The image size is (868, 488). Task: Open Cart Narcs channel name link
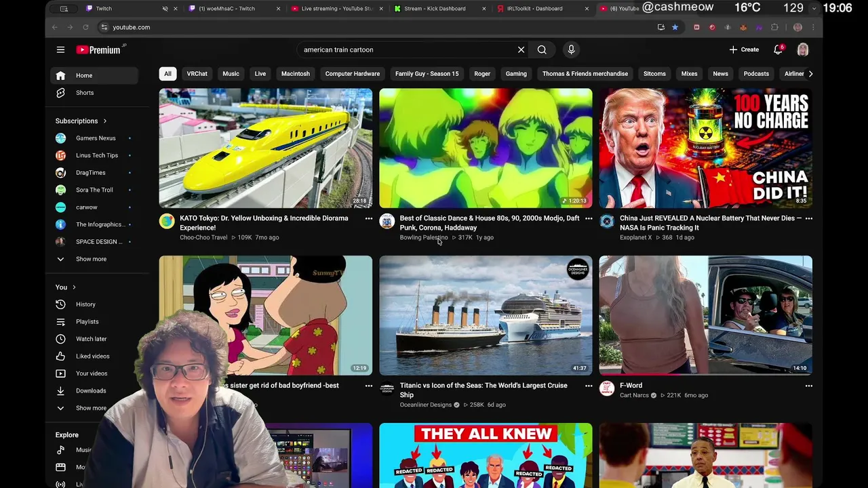[x=634, y=395]
